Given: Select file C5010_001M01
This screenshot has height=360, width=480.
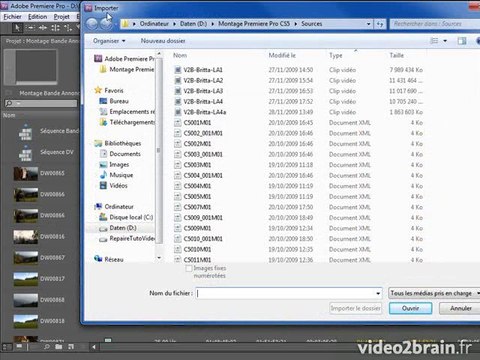Looking at the screenshot, I should pos(203,239).
